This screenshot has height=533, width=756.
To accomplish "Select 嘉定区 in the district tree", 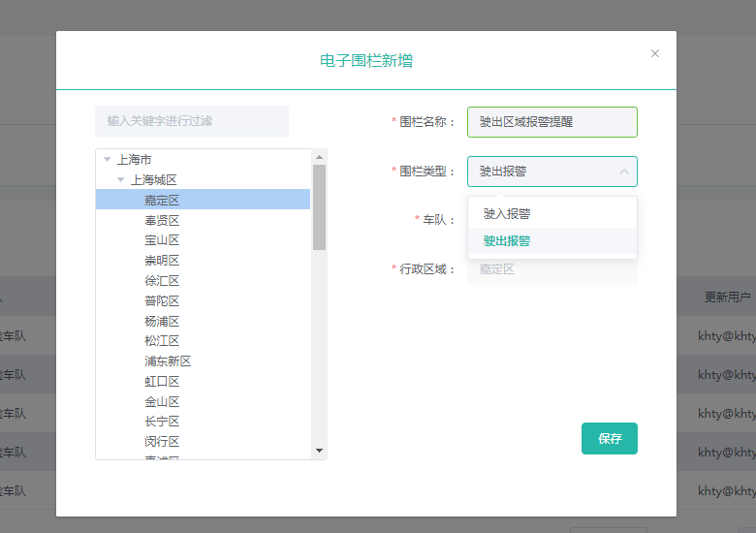I will click(x=162, y=200).
